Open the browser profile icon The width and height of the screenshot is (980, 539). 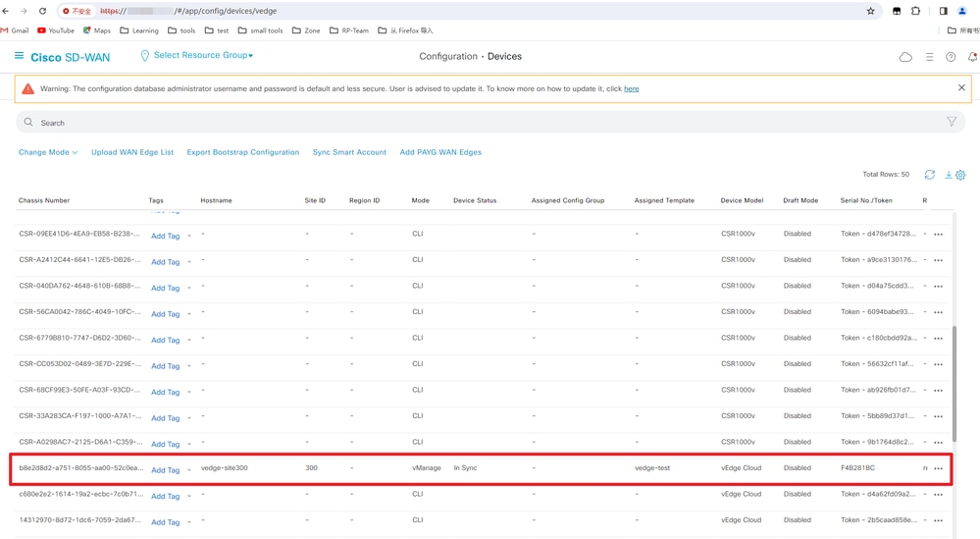tap(962, 11)
